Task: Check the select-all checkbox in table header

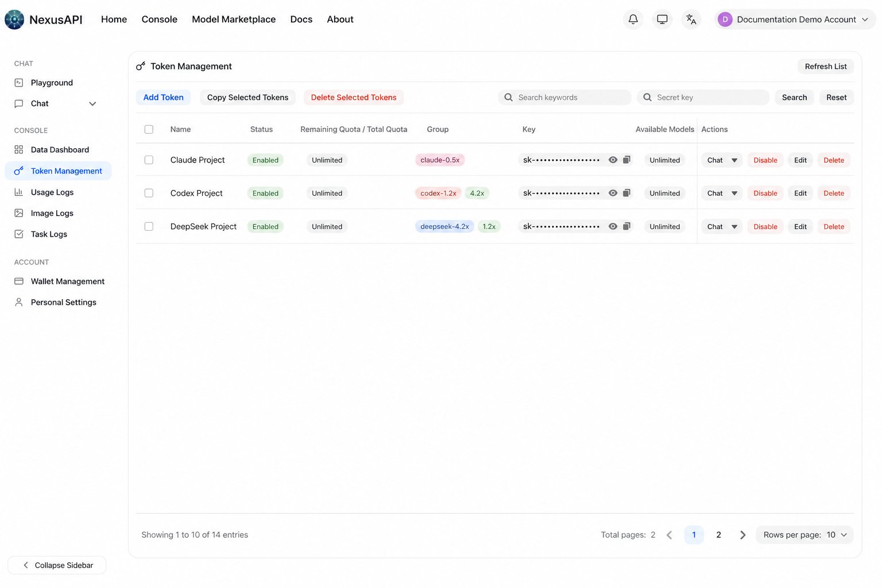Action: tap(149, 130)
